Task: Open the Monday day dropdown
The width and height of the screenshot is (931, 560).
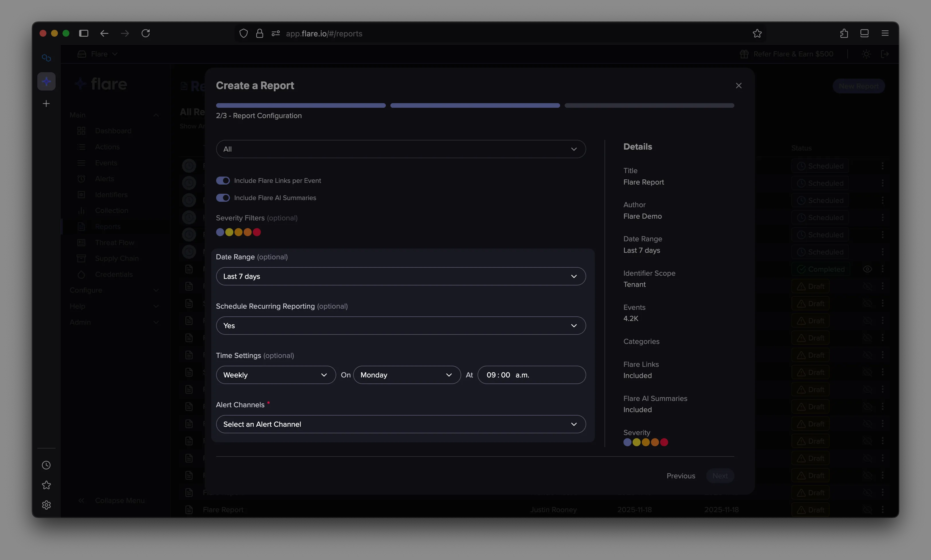Action: [407, 375]
